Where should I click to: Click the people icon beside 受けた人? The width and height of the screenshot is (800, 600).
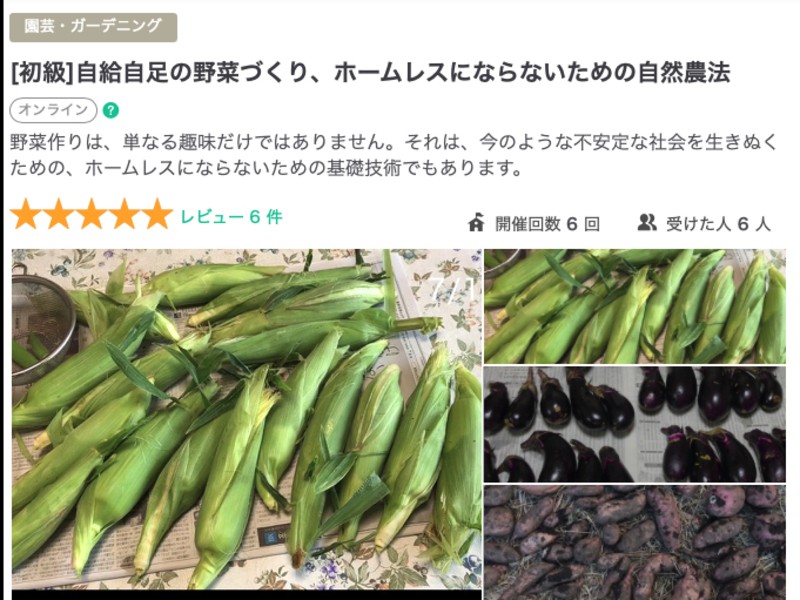tap(647, 222)
